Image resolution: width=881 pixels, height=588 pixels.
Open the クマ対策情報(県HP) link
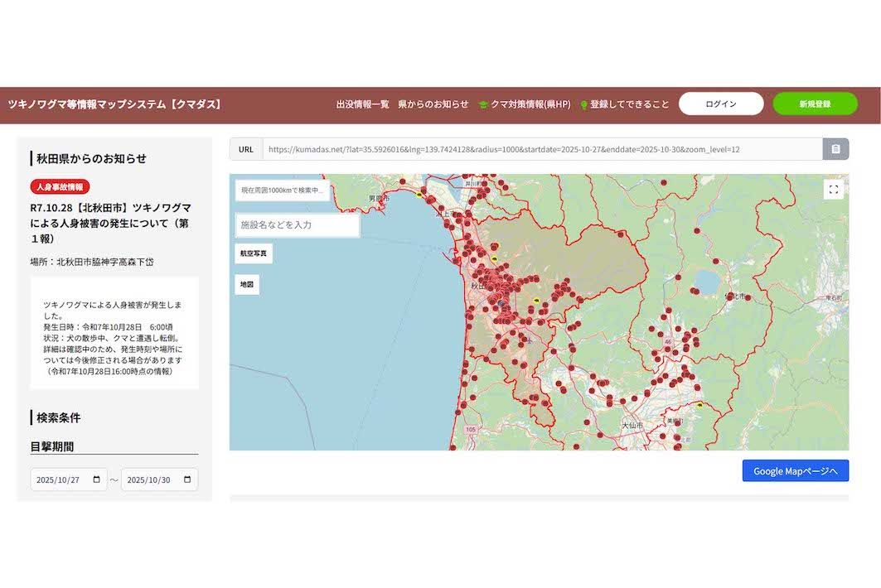point(530,104)
